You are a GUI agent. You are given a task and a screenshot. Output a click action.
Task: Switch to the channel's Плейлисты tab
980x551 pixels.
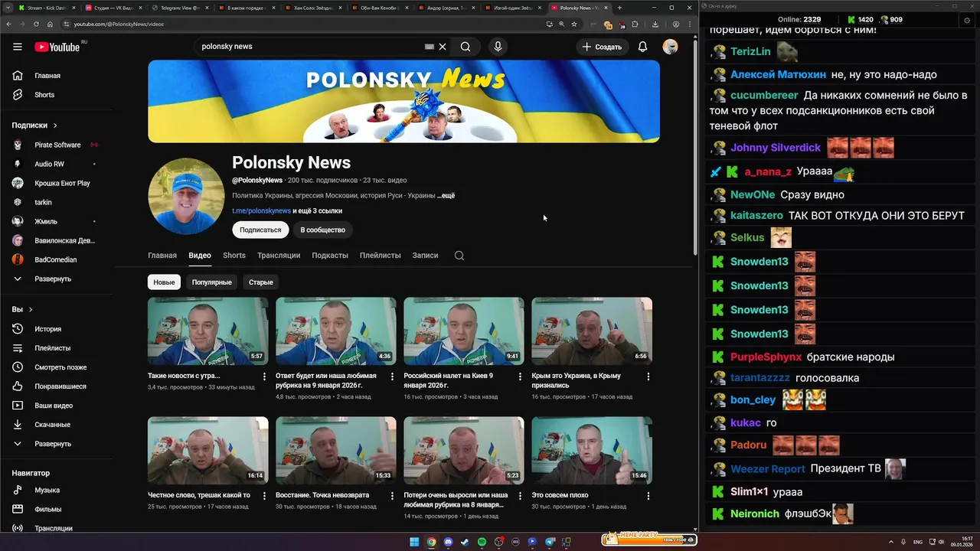(381, 256)
